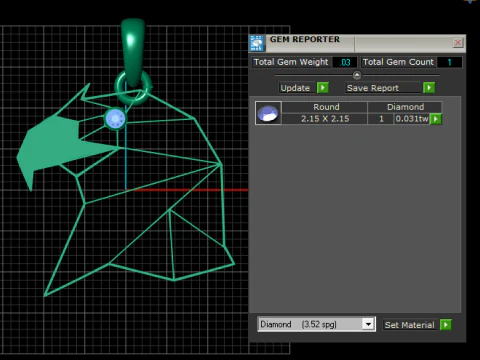Image resolution: width=480 pixels, height=360 pixels.
Task: Select the 2.15 X 2.15 size cell
Action: click(325, 119)
